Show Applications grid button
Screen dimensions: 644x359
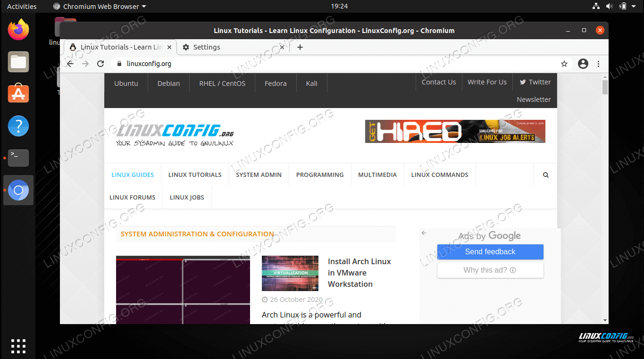tap(18, 346)
